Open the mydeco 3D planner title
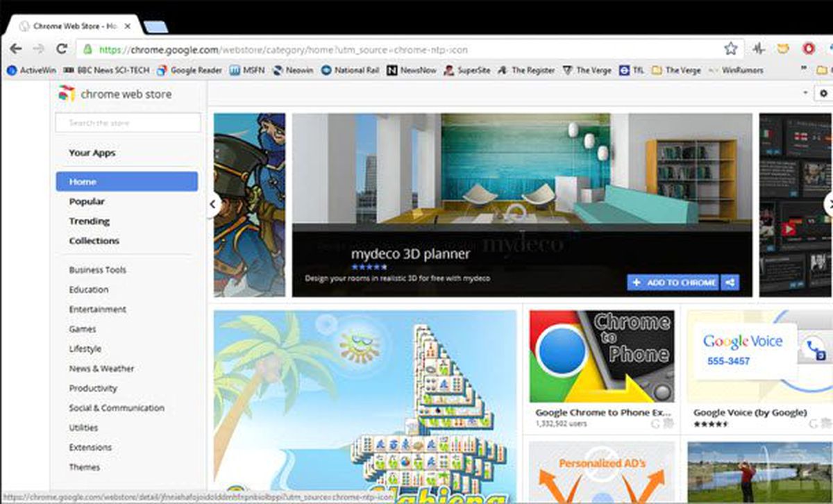Screen dimensions: 833x504 click(410, 254)
